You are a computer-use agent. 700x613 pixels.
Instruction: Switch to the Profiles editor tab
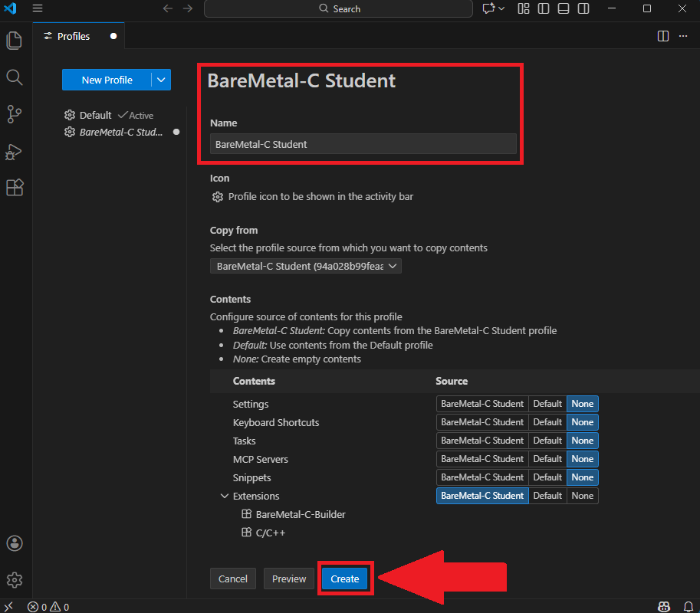[x=74, y=35]
